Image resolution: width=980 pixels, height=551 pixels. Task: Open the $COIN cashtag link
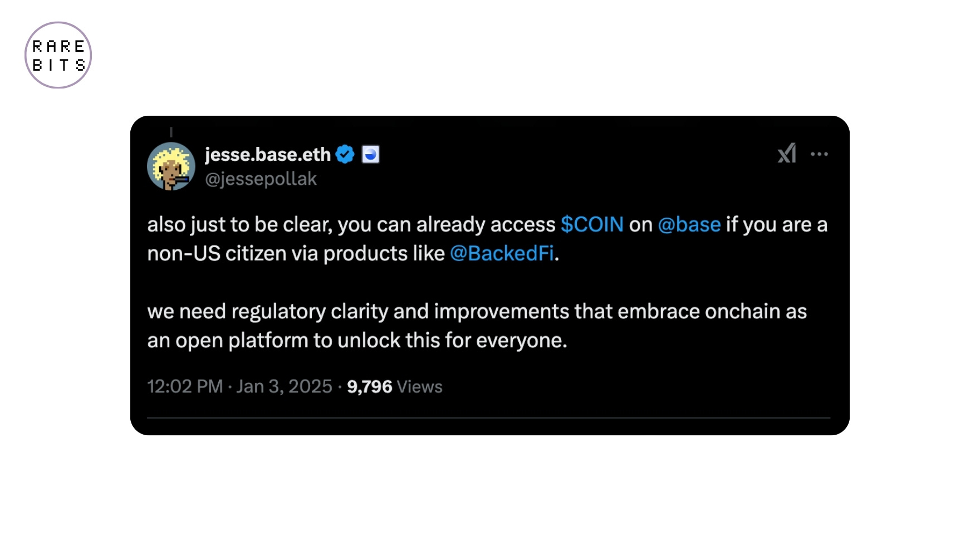592,224
